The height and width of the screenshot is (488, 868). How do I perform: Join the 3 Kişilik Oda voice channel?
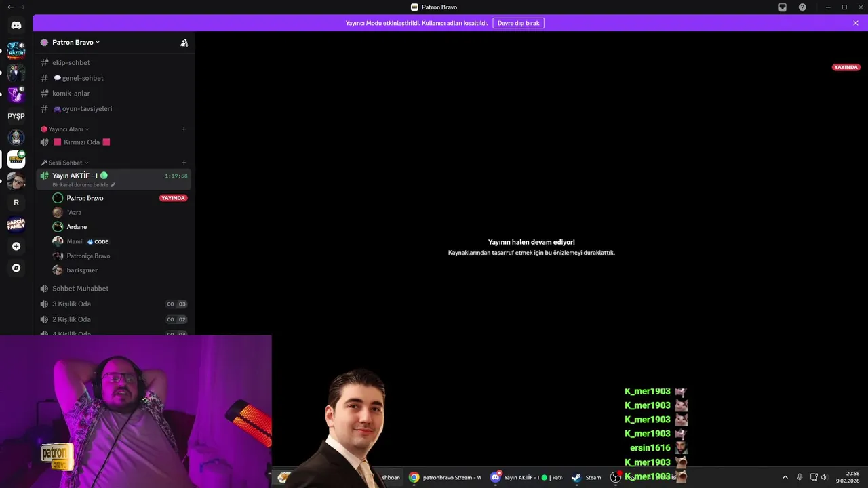pyautogui.click(x=114, y=304)
